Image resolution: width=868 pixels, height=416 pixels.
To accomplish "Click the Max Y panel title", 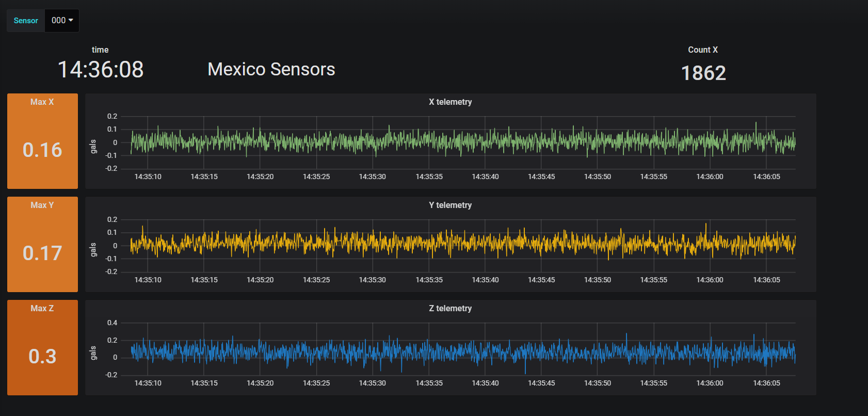I will pos(42,205).
